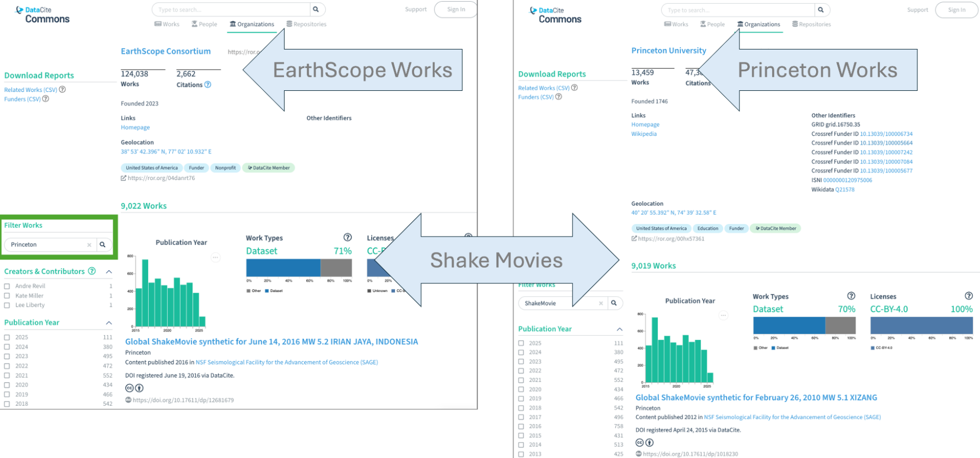980x458 pixels.
Task: Enable the 2013 year filter checkbox
Action: pyautogui.click(x=521, y=454)
